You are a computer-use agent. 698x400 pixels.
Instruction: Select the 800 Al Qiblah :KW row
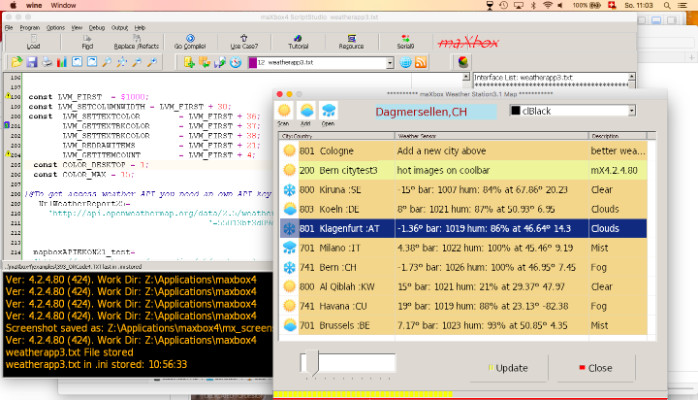(463, 287)
